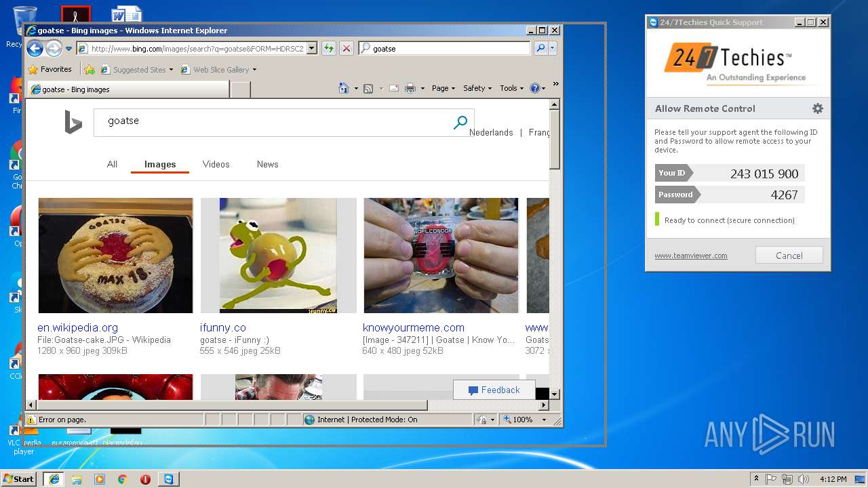Open the Tools menu
Viewport: 868px width, 488px height.
tap(512, 88)
